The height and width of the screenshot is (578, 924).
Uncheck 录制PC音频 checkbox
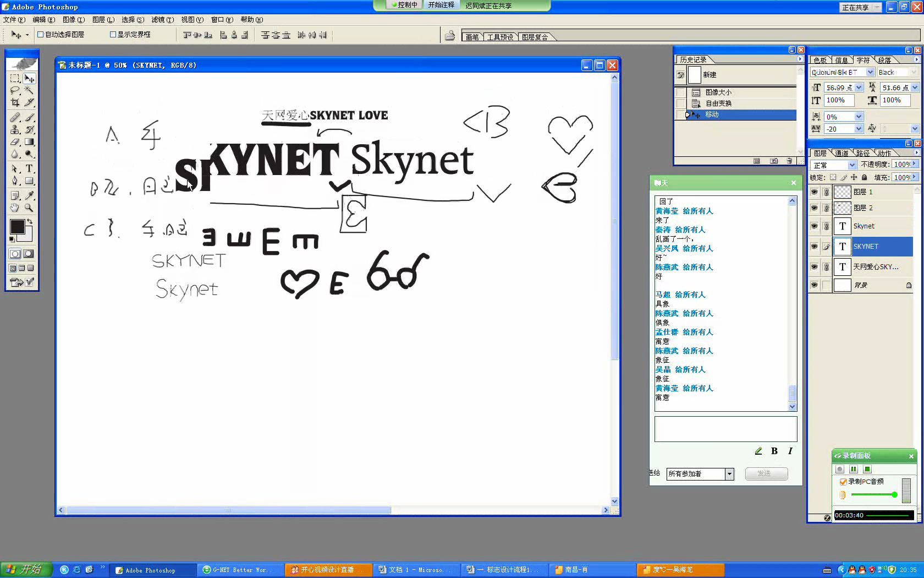[x=843, y=482]
